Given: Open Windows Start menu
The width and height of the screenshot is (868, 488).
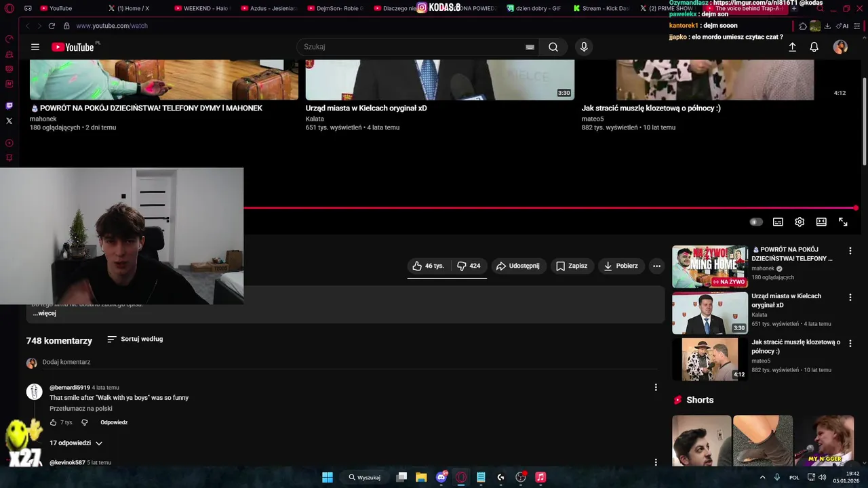Looking at the screenshot, I should [x=327, y=477].
